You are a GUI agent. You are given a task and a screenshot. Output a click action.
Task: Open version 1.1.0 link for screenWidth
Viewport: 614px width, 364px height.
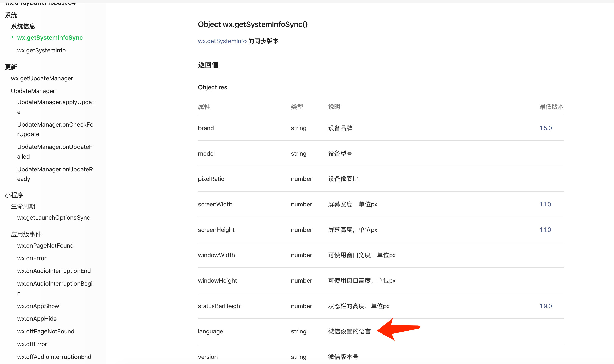tap(545, 204)
